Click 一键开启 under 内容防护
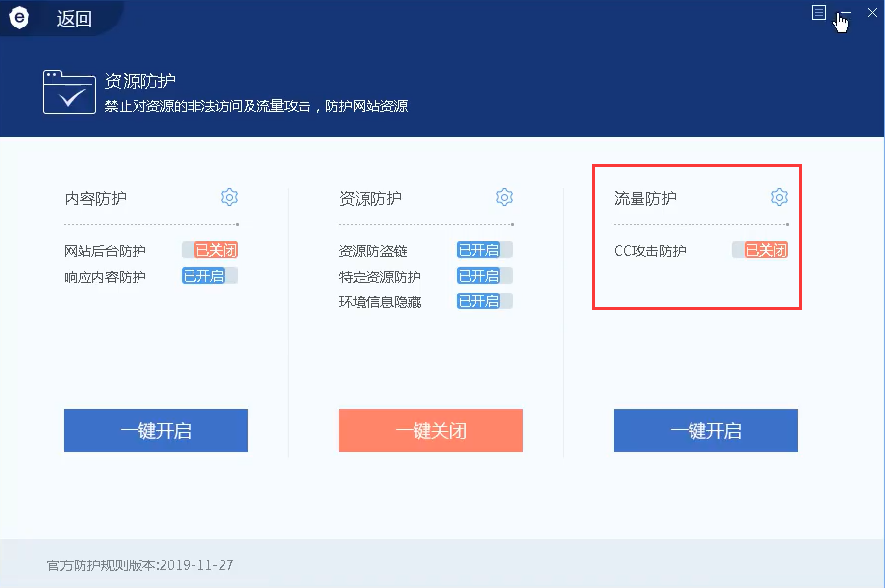 155,431
